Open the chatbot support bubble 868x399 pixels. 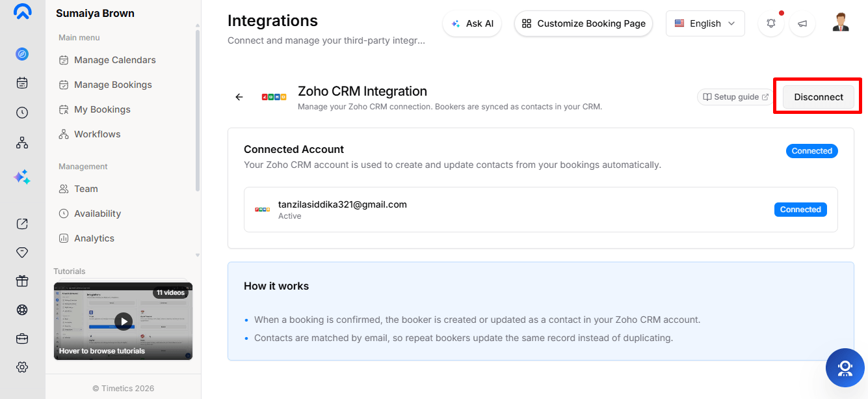click(x=845, y=368)
